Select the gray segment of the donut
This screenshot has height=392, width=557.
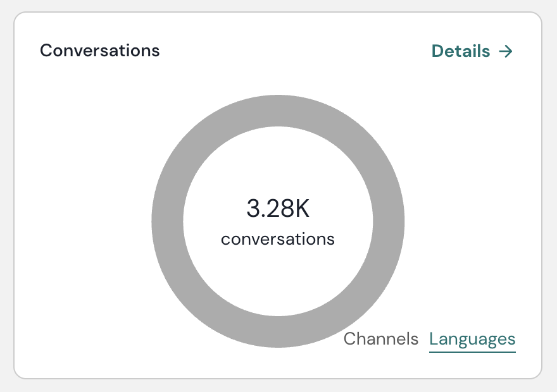coord(278,111)
